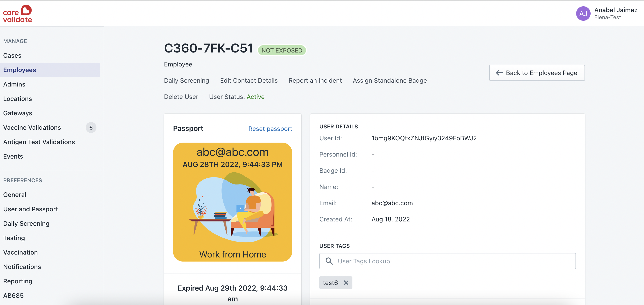Click the Created At date Aug 18, 2022
This screenshot has height=305, width=644.
(x=391, y=219)
